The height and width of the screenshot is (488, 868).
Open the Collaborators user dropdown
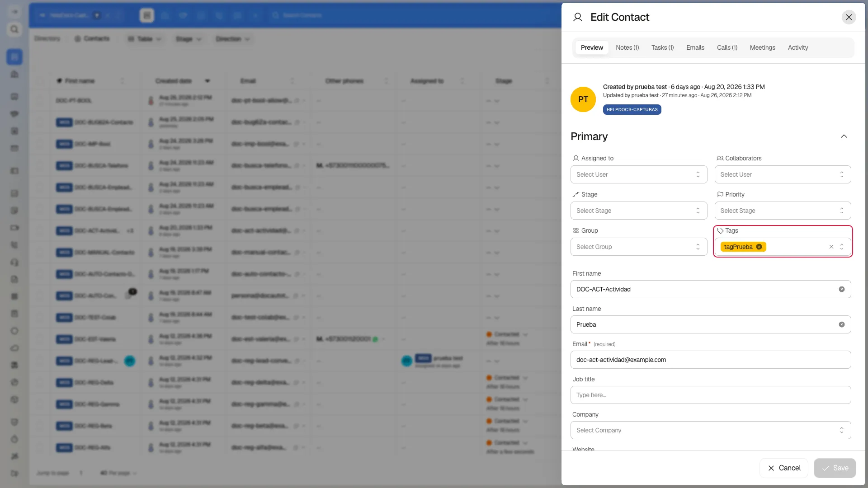coord(783,174)
